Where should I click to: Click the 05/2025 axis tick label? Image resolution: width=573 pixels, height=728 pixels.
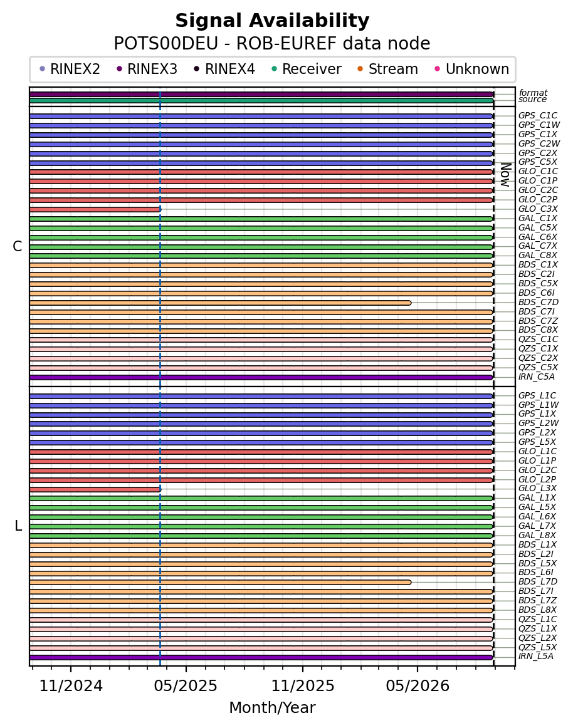tap(186, 686)
